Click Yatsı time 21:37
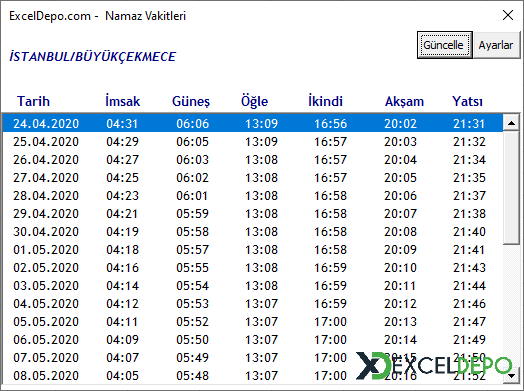 pos(469,196)
